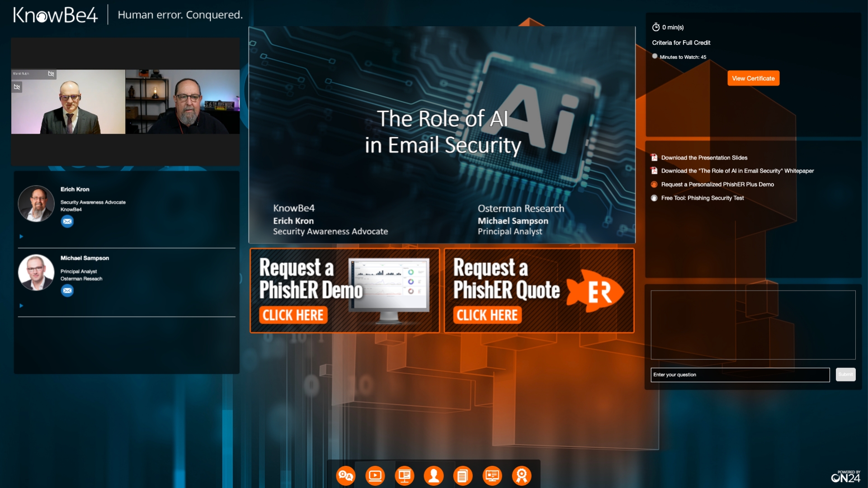This screenshot has width=868, height=488.
Task: Click PDF icon next to Whitepaper download
Action: coord(654,171)
